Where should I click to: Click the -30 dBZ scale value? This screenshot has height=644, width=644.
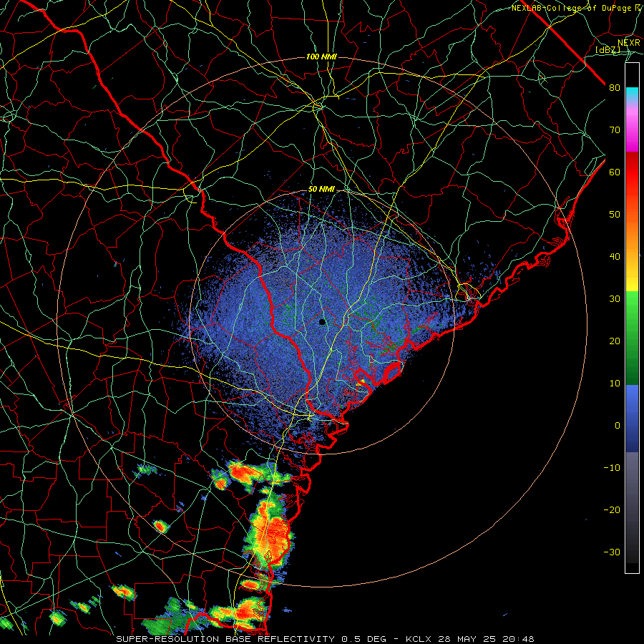pyautogui.click(x=612, y=552)
